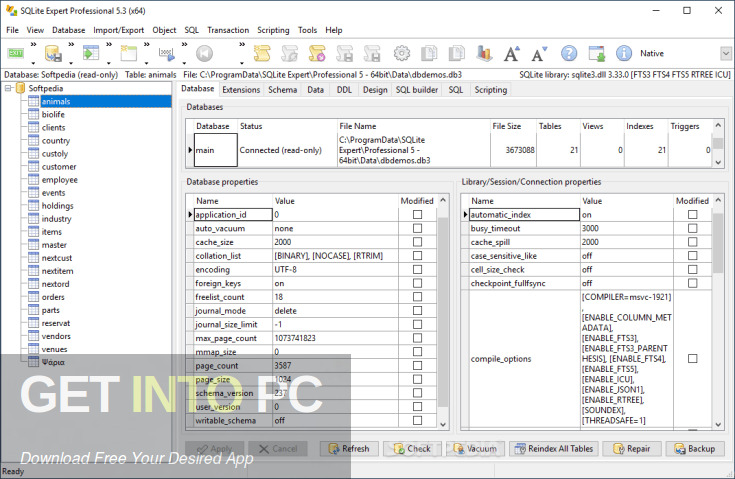Open the File menu

point(12,30)
